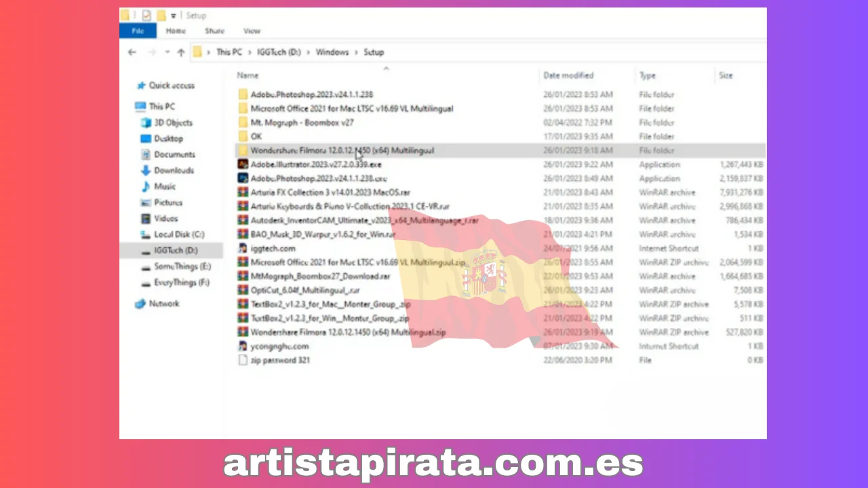Open Downloads in navigation pane

coord(174,171)
